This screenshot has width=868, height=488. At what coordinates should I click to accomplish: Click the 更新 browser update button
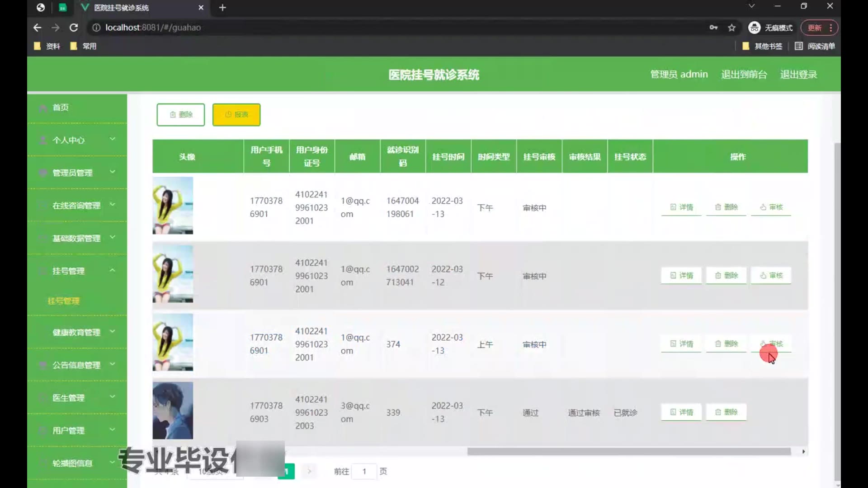click(819, 28)
